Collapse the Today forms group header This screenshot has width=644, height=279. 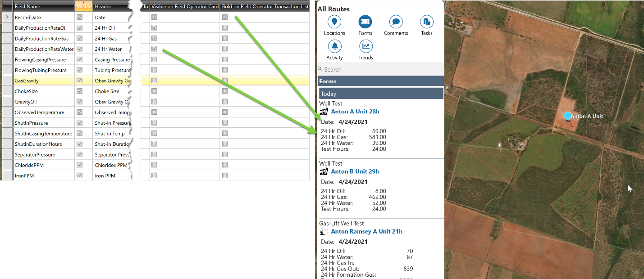click(x=381, y=94)
